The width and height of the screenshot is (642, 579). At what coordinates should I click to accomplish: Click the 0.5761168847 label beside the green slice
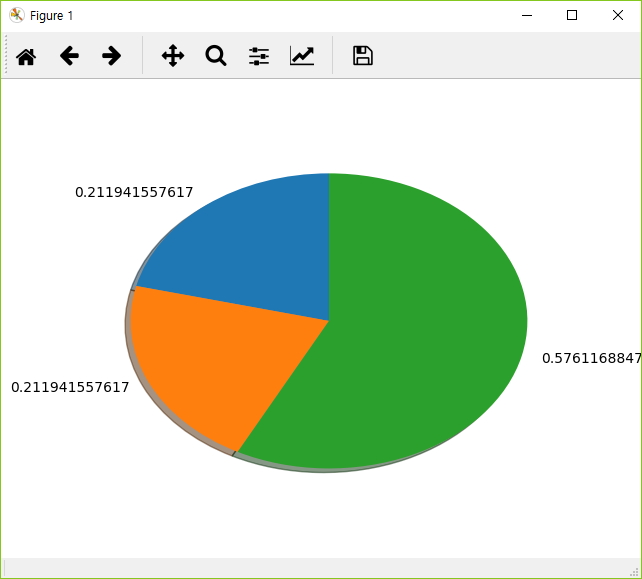(x=590, y=358)
